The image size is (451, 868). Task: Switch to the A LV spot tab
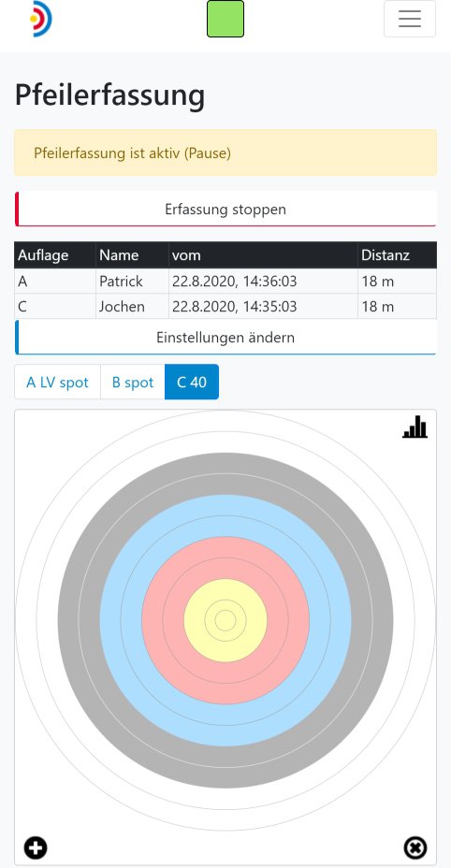(57, 382)
